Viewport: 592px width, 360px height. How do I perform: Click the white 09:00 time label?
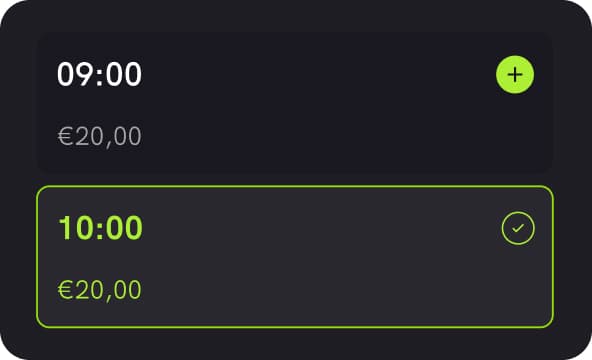99,74
